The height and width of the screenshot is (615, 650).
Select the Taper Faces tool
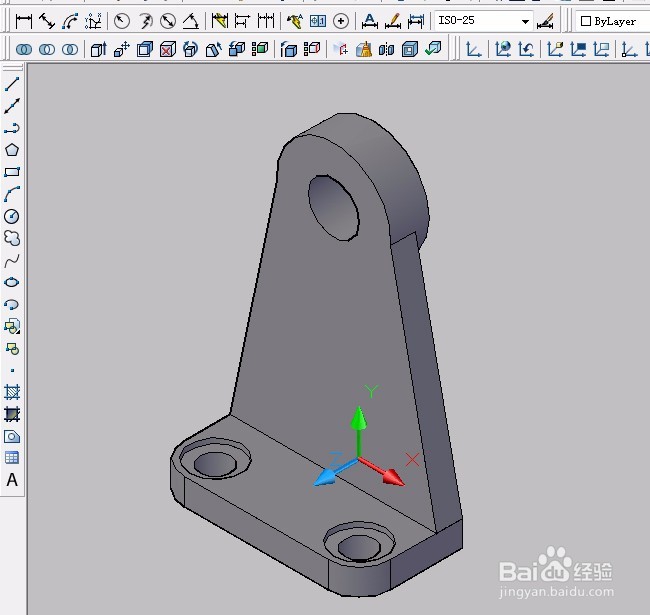coord(214,49)
